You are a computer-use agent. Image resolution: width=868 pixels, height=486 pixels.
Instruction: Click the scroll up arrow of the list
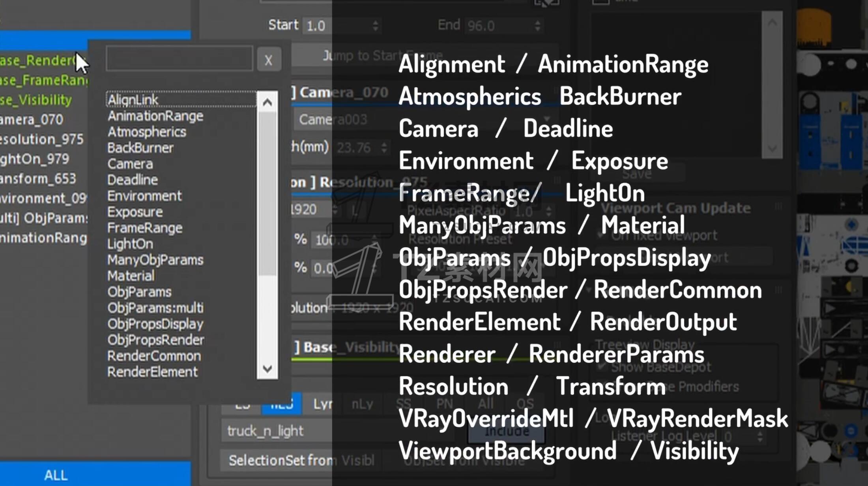267,103
